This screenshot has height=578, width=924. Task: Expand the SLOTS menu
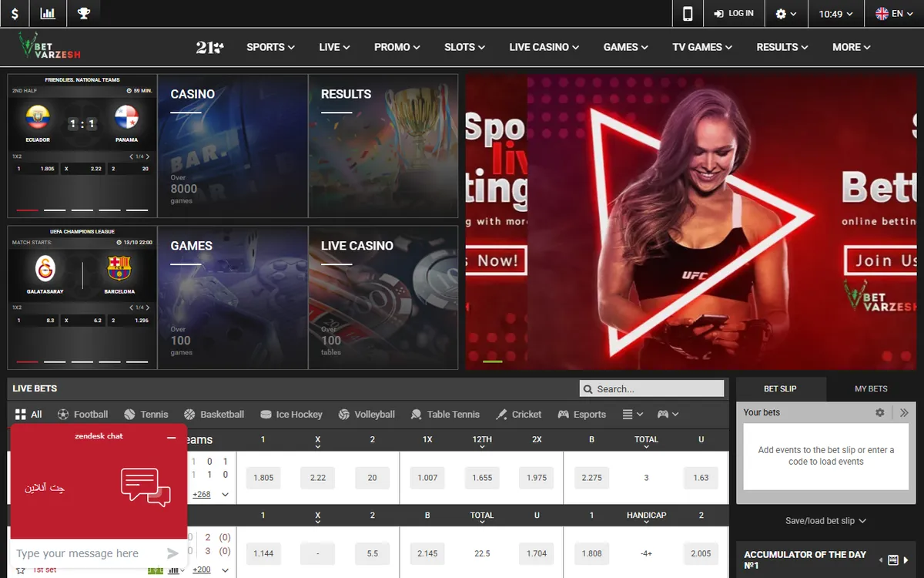tap(464, 47)
